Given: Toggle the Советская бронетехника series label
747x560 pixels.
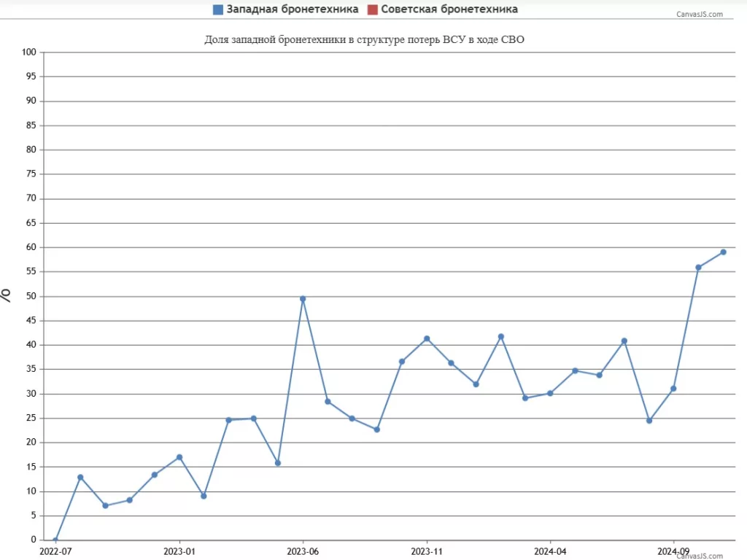Looking at the screenshot, I should click(x=449, y=9).
